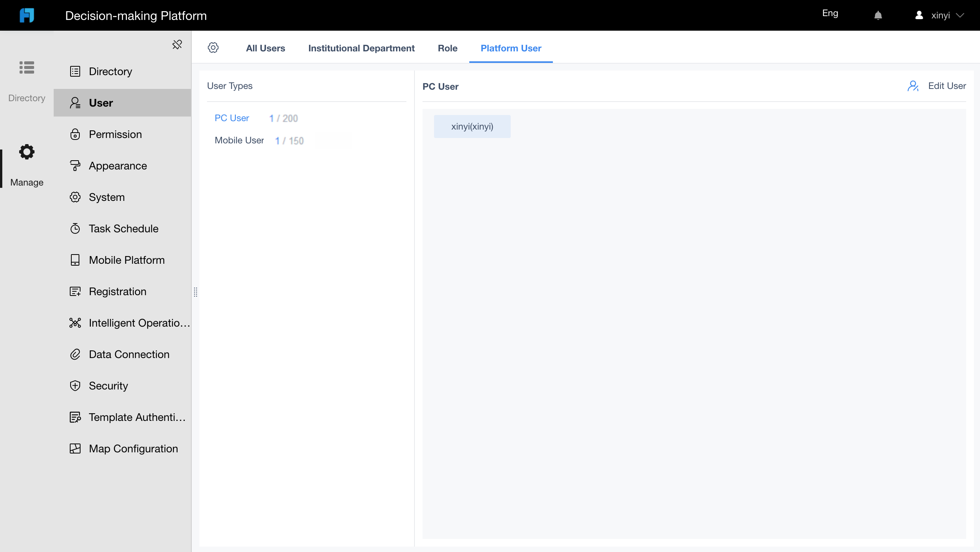Click the Manage gear icon in left rail
This screenshot has height=552, width=980.
[x=27, y=152]
